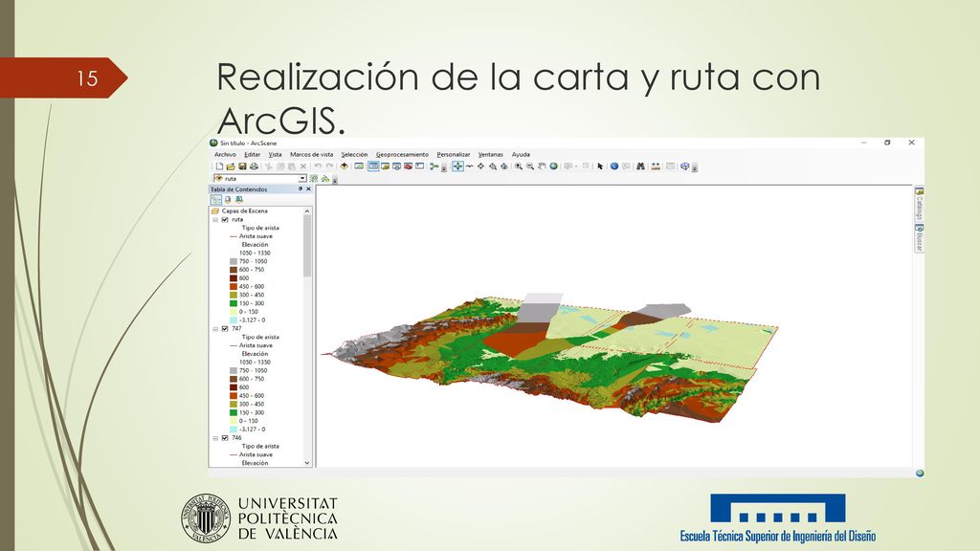Open the Ventanas menu
Screen dimensions: 980x551
point(491,154)
